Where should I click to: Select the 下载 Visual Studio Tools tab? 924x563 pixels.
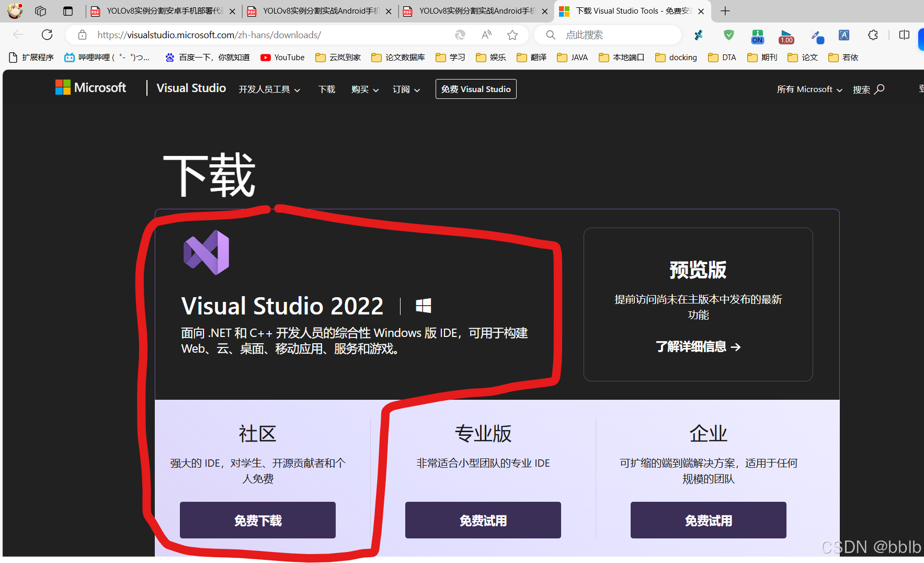pyautogui.click(x=632, y=11)
